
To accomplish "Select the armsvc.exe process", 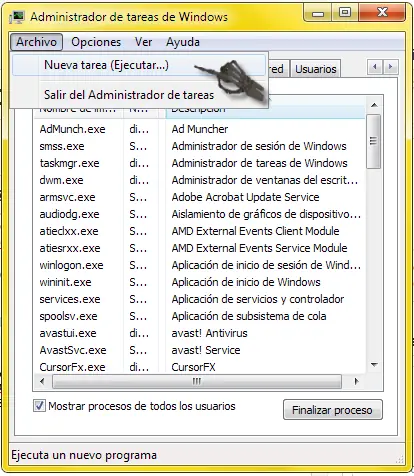I will click(67, 197).
